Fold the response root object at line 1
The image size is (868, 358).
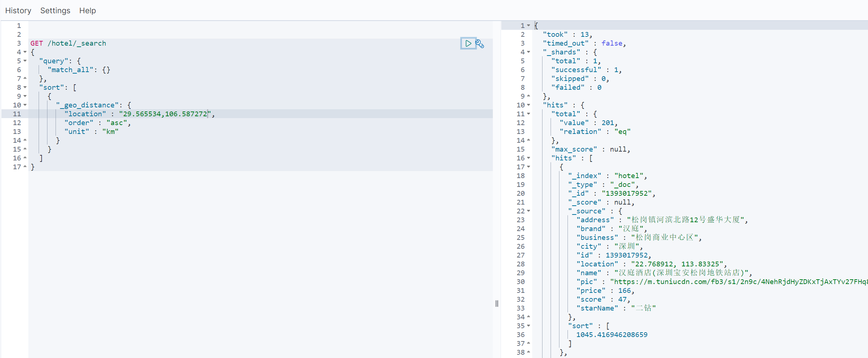coord(529,25)
